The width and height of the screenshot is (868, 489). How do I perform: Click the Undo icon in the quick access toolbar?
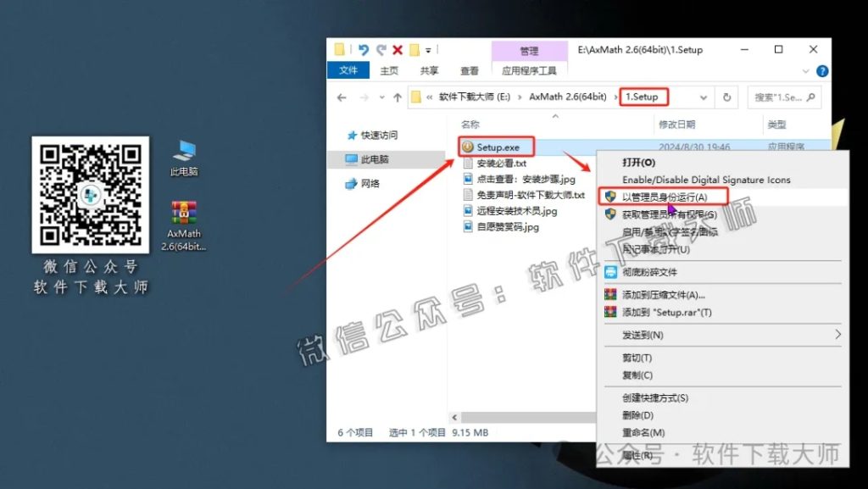coord(364,50)
